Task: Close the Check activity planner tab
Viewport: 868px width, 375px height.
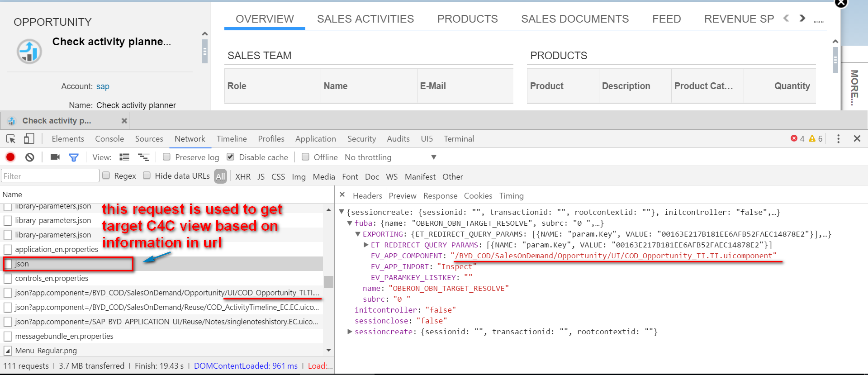Action: (124, 121)
